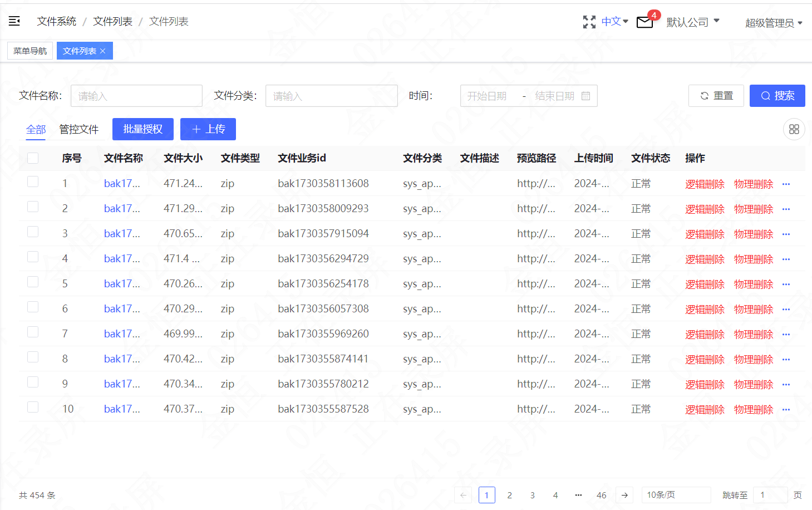Go to next page with the arrow
The height and width of the screenshot is (510, 812).
click(x=624, y=495)
